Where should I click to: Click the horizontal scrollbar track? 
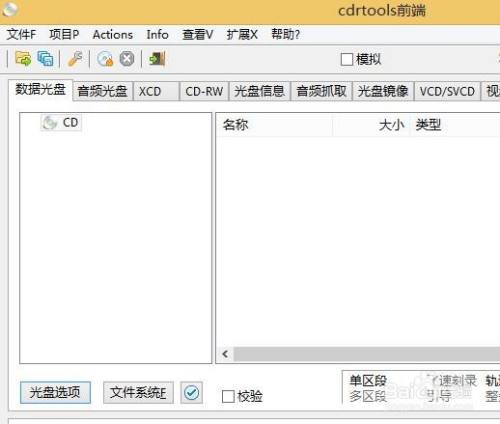pos(367,354)
